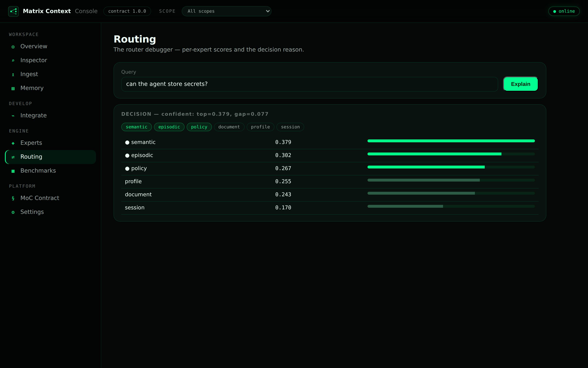Click the Experts diamond icon
The height and width of the screenshot is (368, 588).
click(x=13, y=143)
